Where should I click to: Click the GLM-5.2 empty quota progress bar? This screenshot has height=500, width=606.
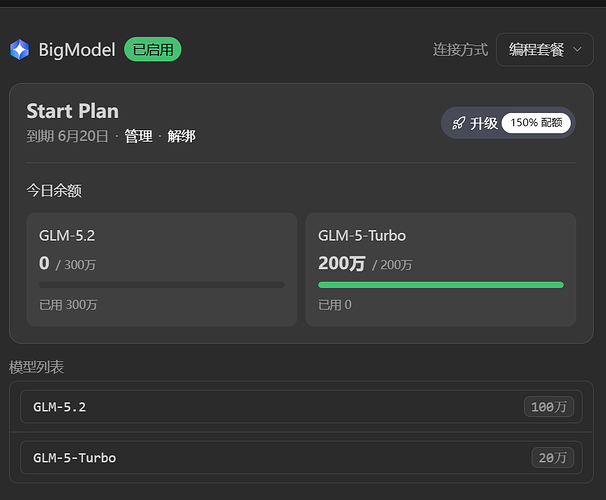pyautogui.click(x=162, y=285)
